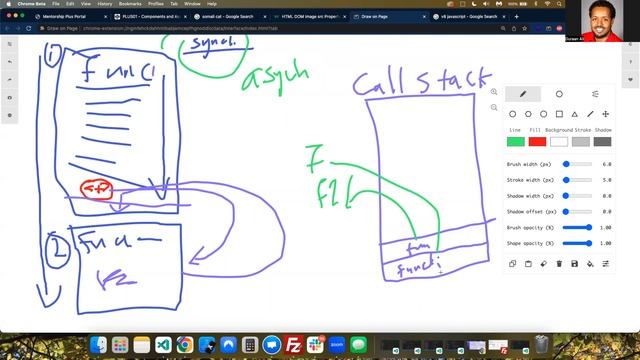The width and height of the screenshot is (640, 360).
Task: Adjust the Stroke width slider
Action: click(x=577, y=180)
